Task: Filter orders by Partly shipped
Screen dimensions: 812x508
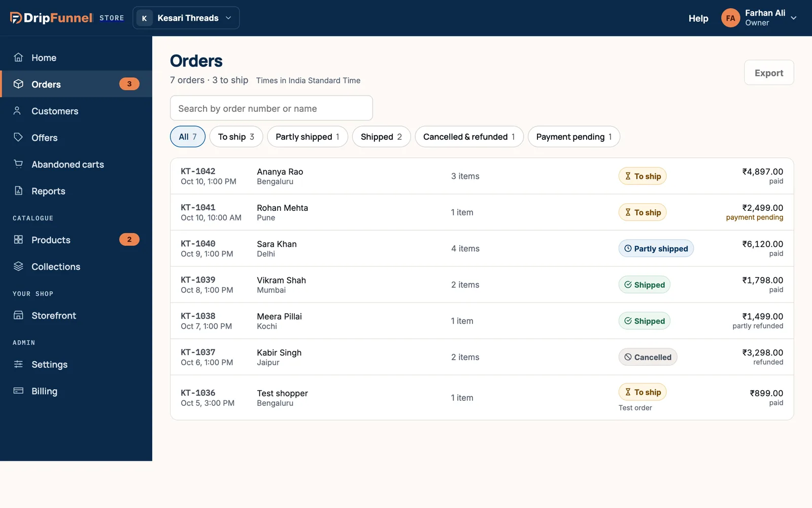Action: click(308, 137)
